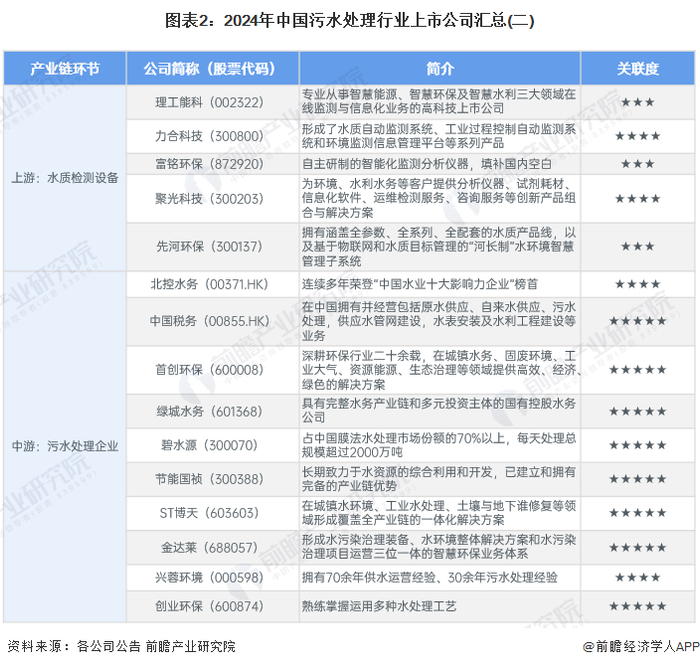Click the description 熟练掌握运用多种水处理工艺

pos(379,606)
